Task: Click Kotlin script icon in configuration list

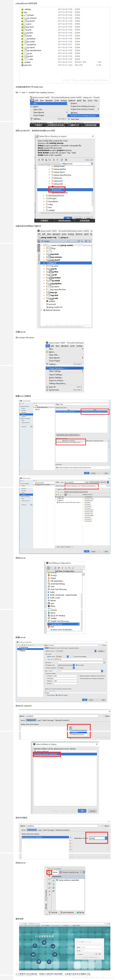Action: click(49, 598)
